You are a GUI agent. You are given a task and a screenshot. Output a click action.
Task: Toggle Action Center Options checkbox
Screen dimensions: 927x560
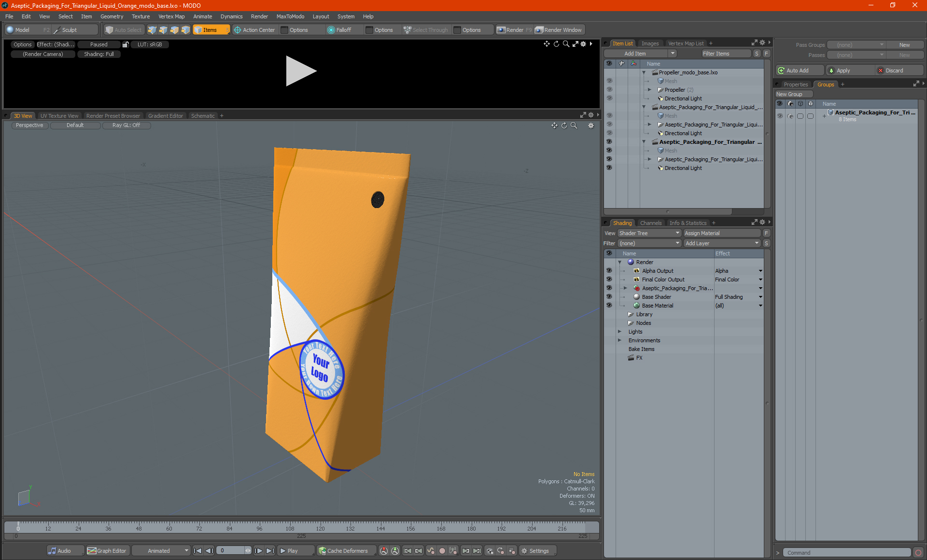click(285, 30)
